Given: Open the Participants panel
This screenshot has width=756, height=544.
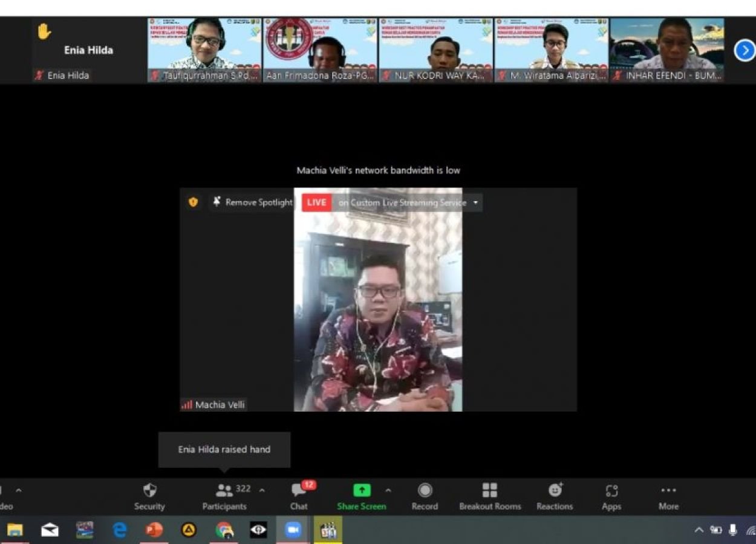Looking at the screenshot, I should [224, 496].
